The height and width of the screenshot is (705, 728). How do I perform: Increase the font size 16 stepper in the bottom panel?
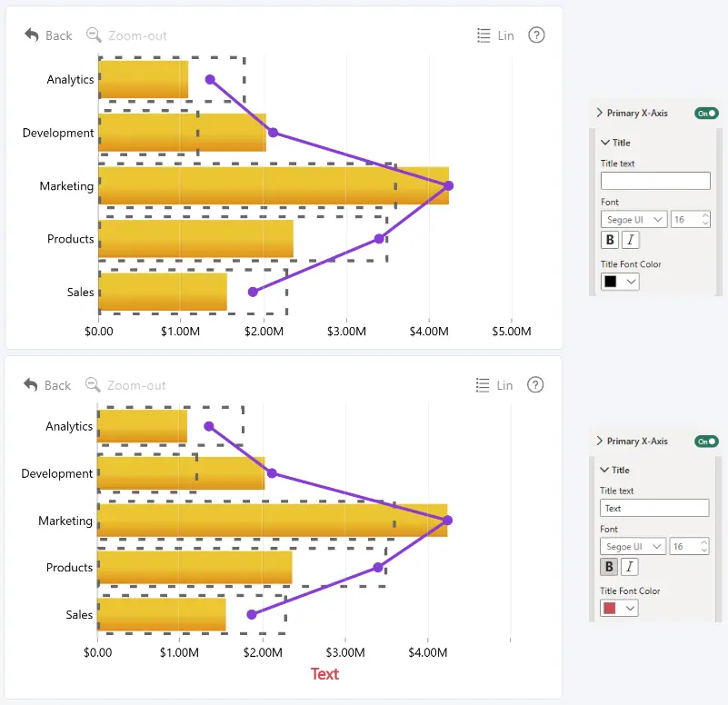(x=704, y=541)
